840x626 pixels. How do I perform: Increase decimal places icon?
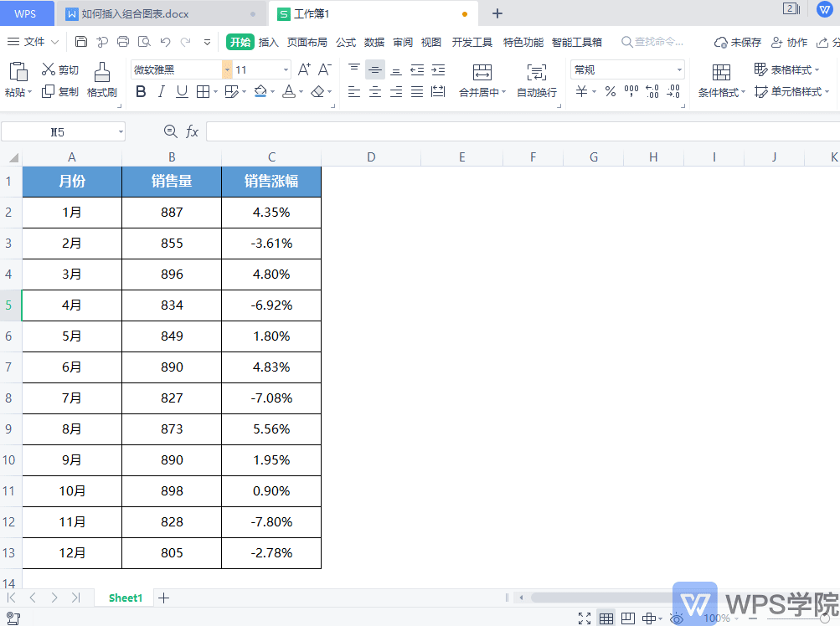click(x=652, y=91)
